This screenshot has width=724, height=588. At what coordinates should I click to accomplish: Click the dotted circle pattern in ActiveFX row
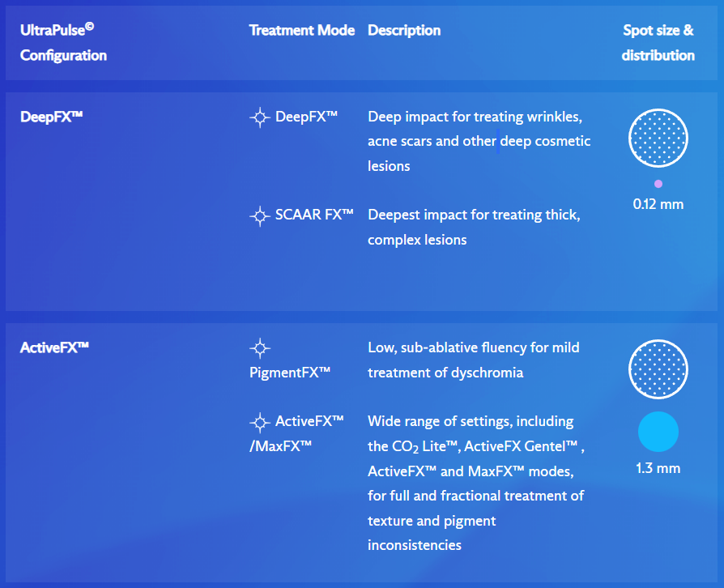[x=658, y=369]
